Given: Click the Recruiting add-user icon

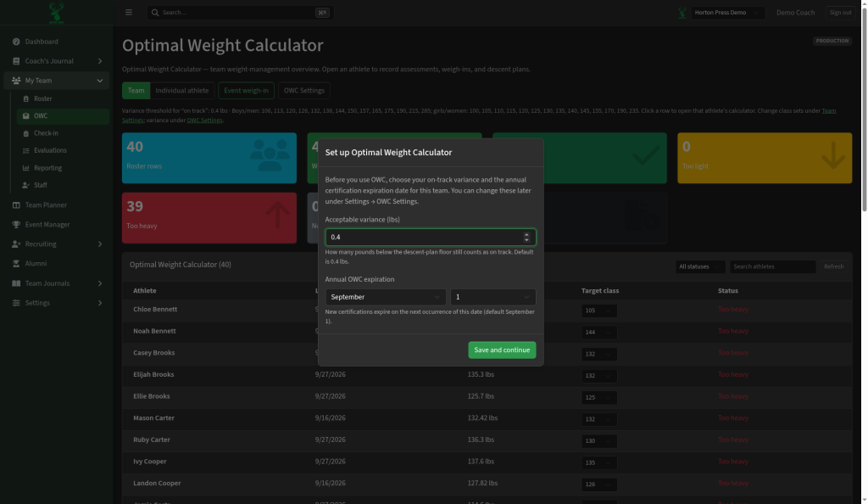Looking at the screenshot, I should point(16,244).
